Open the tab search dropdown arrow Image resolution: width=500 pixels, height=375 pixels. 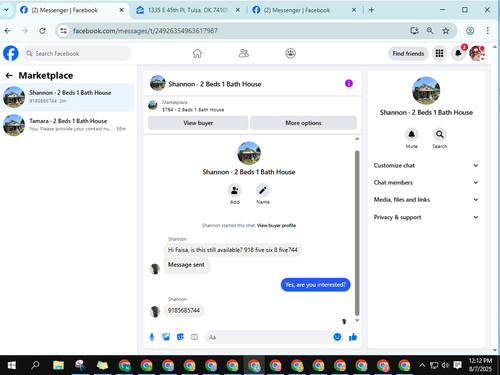[x=6, y=10]
